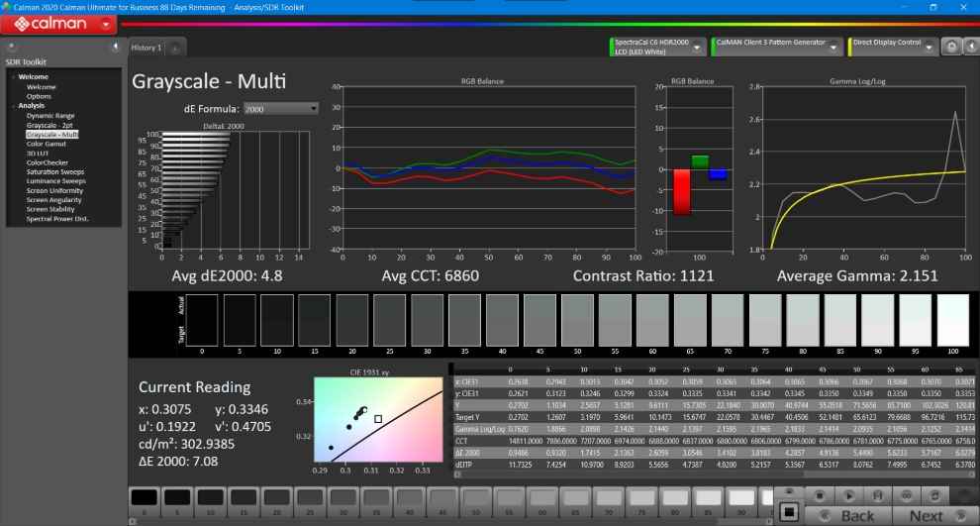Click the Avg dE2000: 4.8 readout
The height and width of the screenshot is (526, 980).
pos(227,275)
